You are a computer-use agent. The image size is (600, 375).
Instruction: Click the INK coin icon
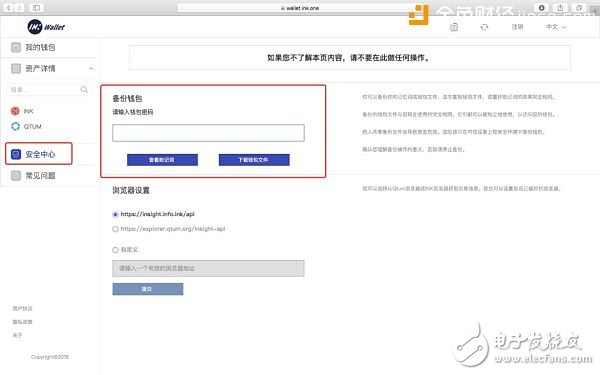[x=15, y=111]
